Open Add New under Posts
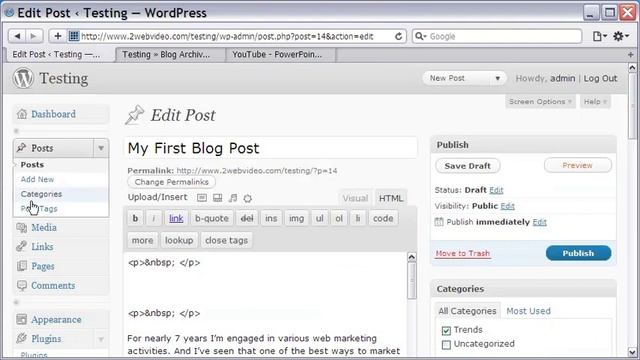640x360 pixels. click(x=37, y=179)
